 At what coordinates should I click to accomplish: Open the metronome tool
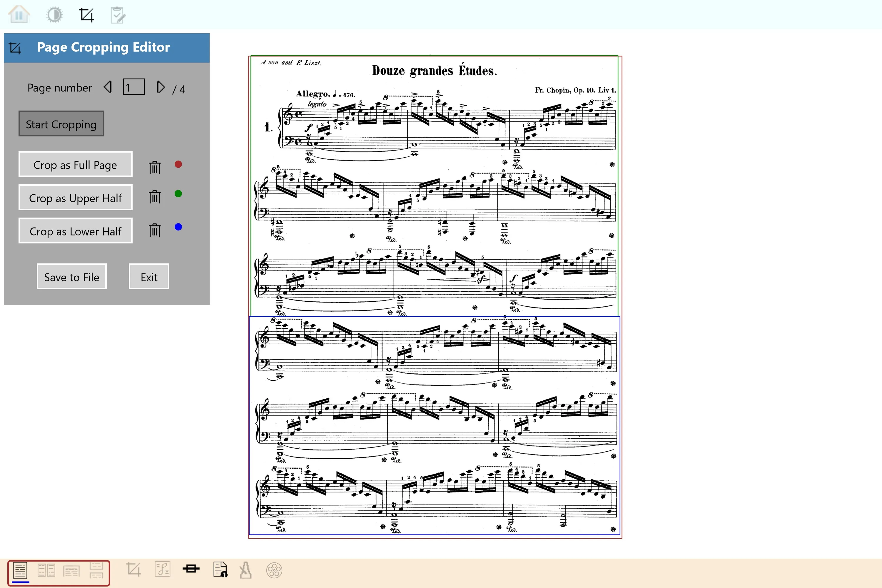tap(245, 570)
